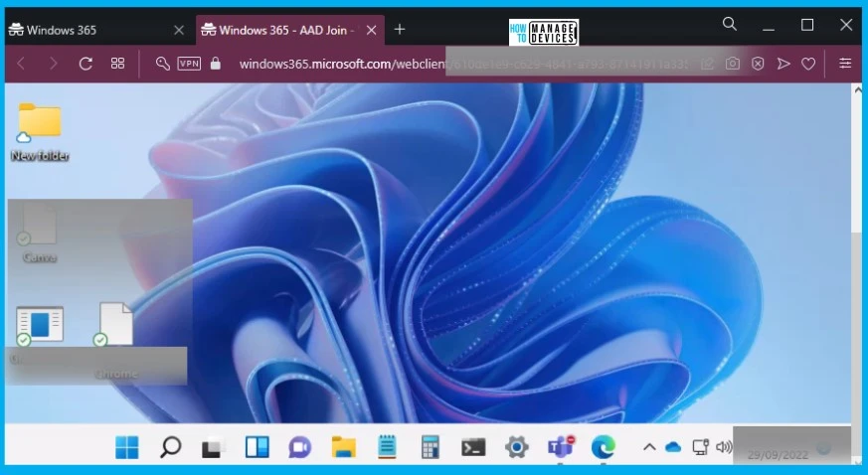
Task: Click the send flow arrow icon
Action: (783, 64)
